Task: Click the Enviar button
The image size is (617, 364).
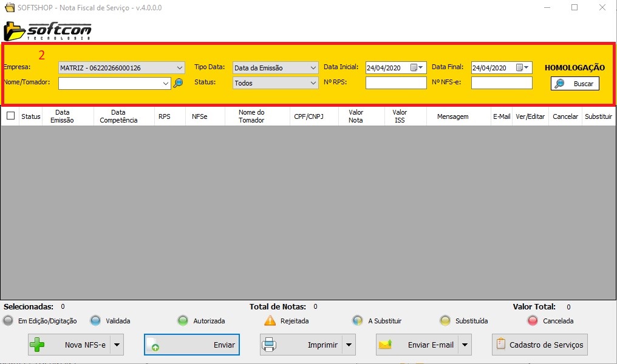Action: (x=191, y=345)
